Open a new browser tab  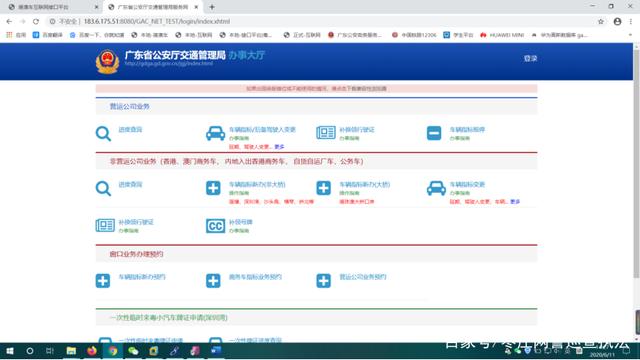(212, 7)
